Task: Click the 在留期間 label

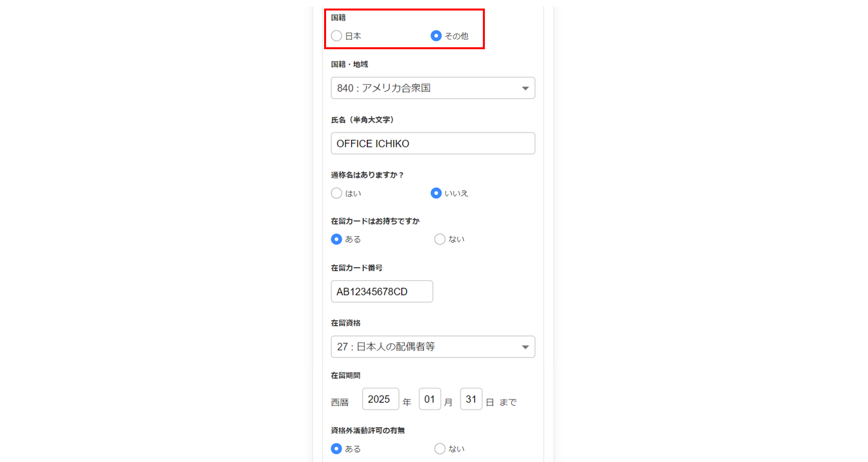Action: [346, 375]
